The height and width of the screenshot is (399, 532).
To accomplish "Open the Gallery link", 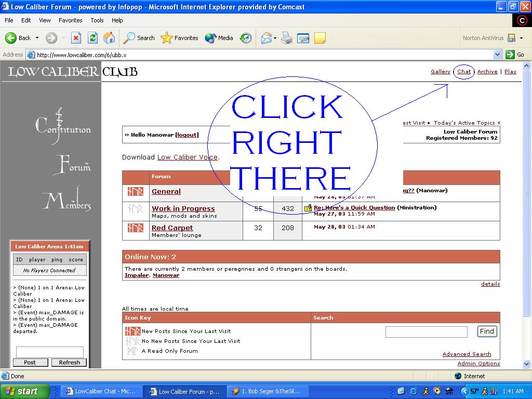I will 441,72.
